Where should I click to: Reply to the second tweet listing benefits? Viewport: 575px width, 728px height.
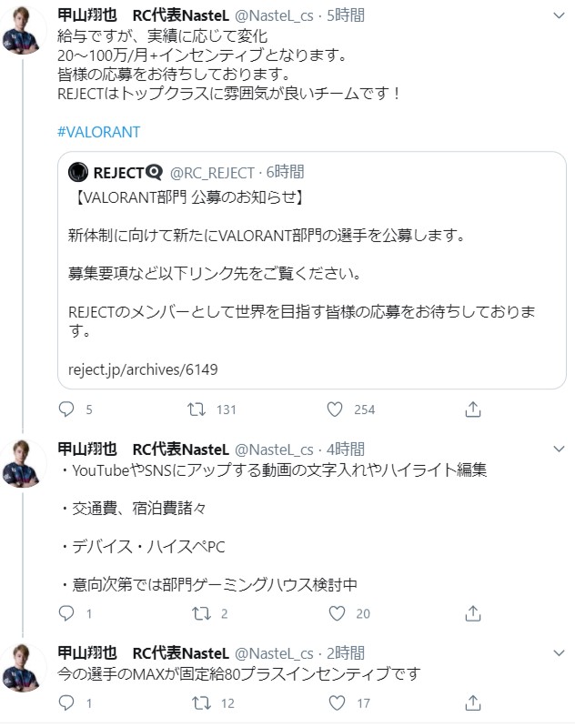tap(66, 613)
